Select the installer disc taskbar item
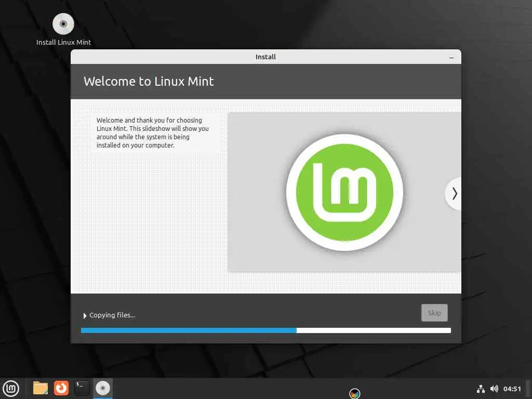The height and width of the screenshot is (399, 532). tap(103, 388)
